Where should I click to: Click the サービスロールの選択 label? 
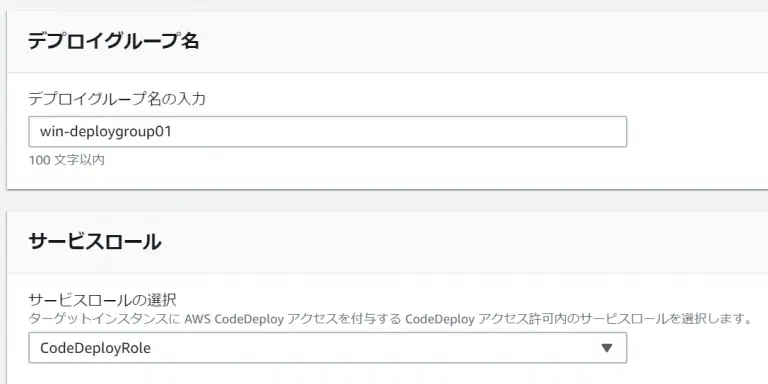(102, 299)
